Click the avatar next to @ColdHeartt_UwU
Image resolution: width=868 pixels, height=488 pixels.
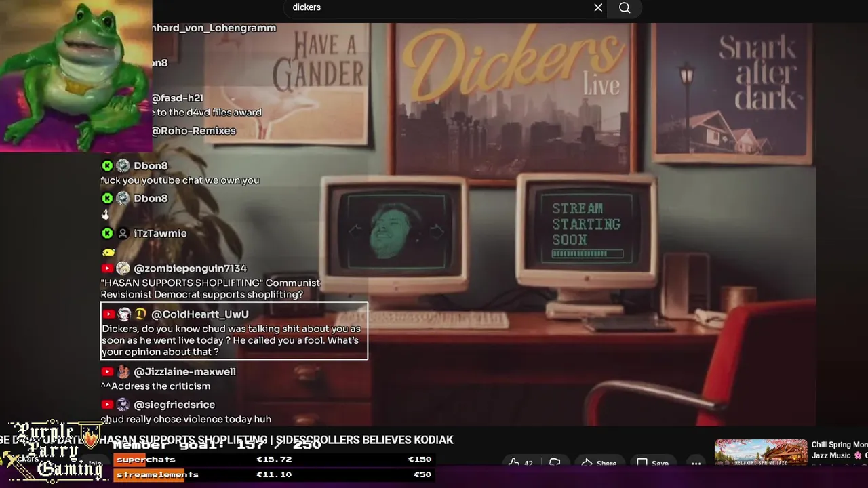coord(124,314)
